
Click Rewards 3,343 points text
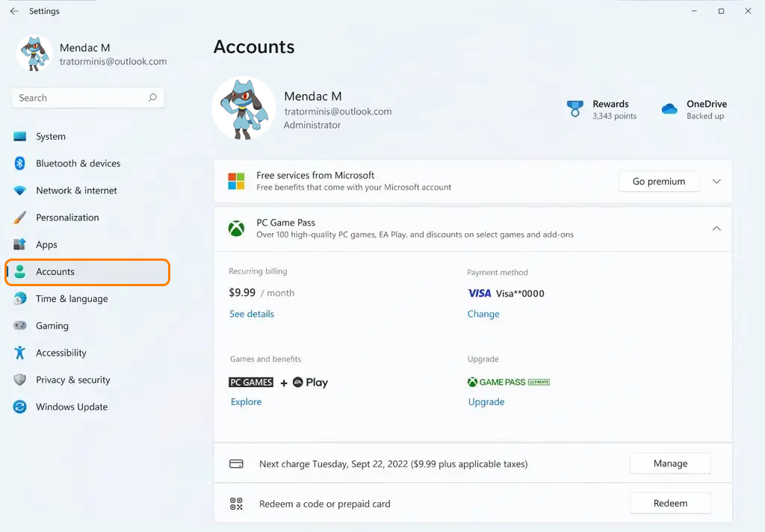coord(614,109)
